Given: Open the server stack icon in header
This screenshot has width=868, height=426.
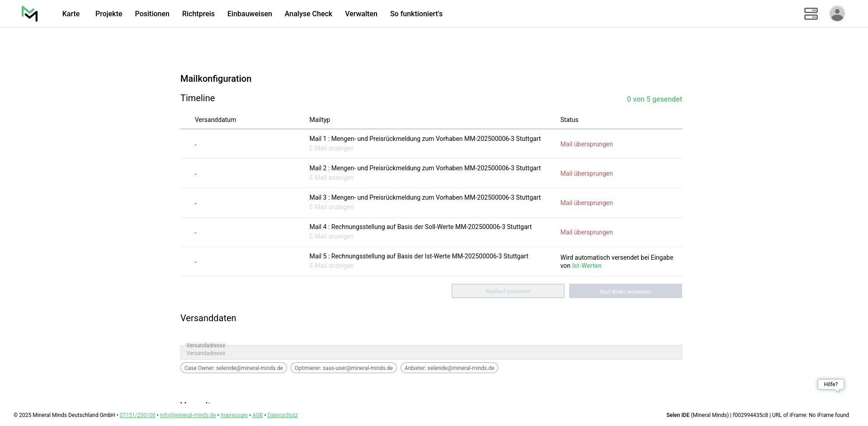Looking at the screenshot, I should tap(811, 14).
